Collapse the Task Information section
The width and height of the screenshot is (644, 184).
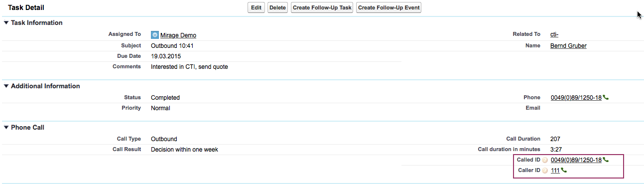click(x=6, y=22)
